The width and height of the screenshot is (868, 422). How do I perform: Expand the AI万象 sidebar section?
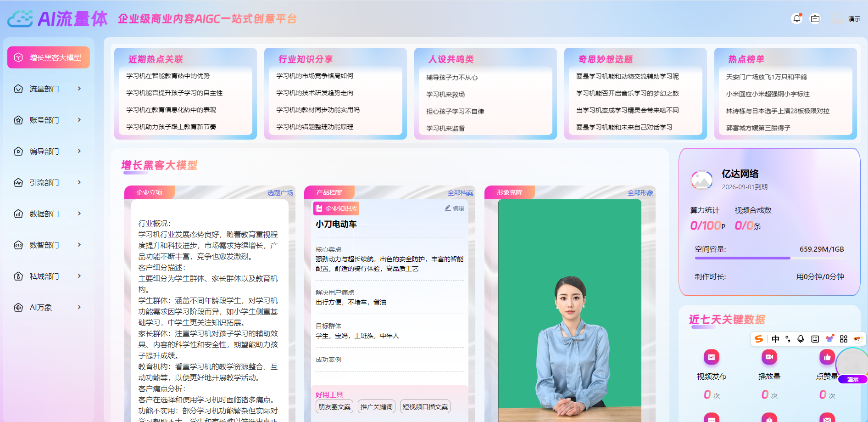coord(46,307)
